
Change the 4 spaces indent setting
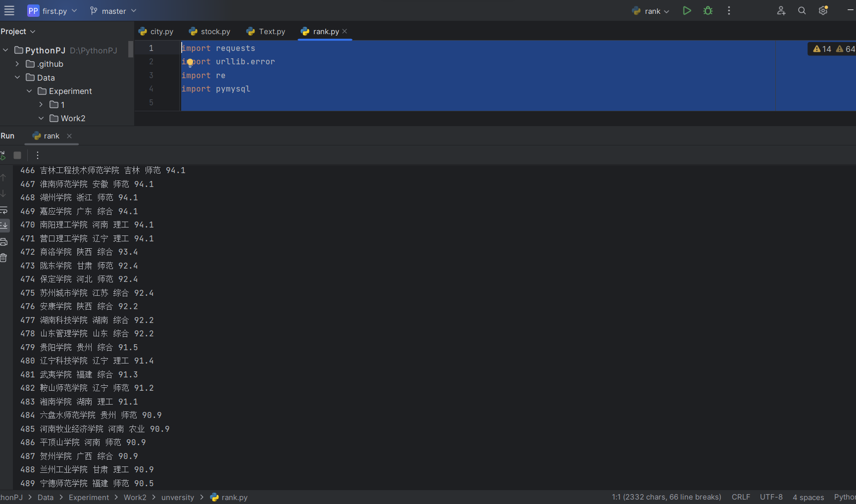(808, 497)
